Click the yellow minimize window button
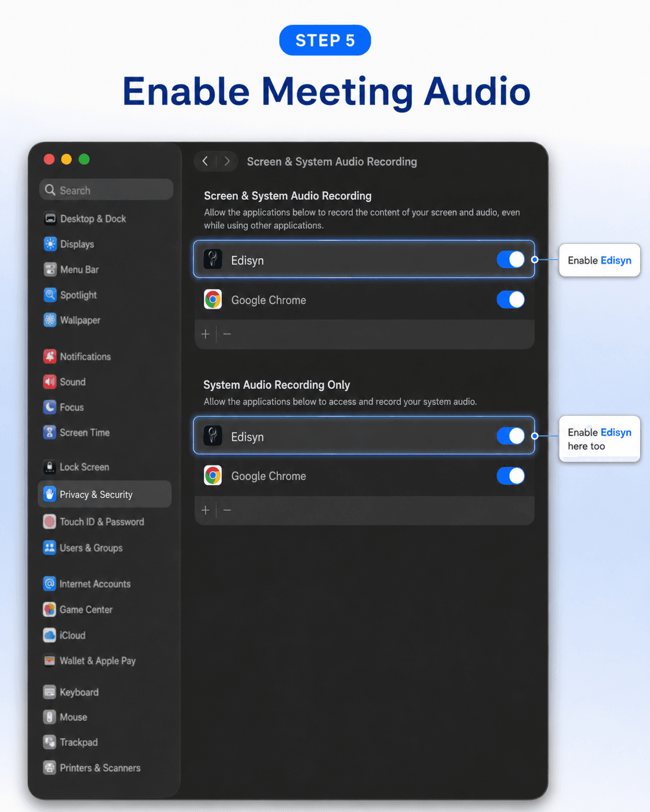 click(x=67, y=159)
